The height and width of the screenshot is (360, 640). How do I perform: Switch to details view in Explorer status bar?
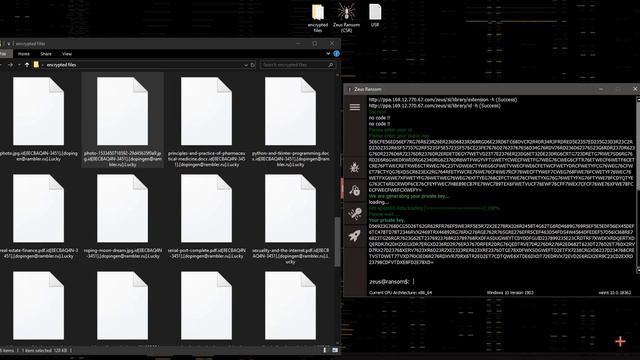(x=325, y=350)
